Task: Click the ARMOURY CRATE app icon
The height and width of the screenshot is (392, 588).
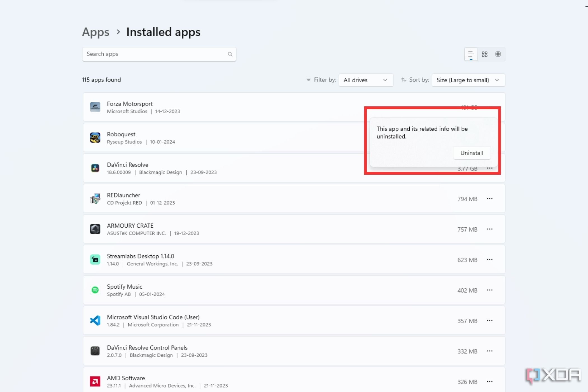Action: [x=95, y=229]
